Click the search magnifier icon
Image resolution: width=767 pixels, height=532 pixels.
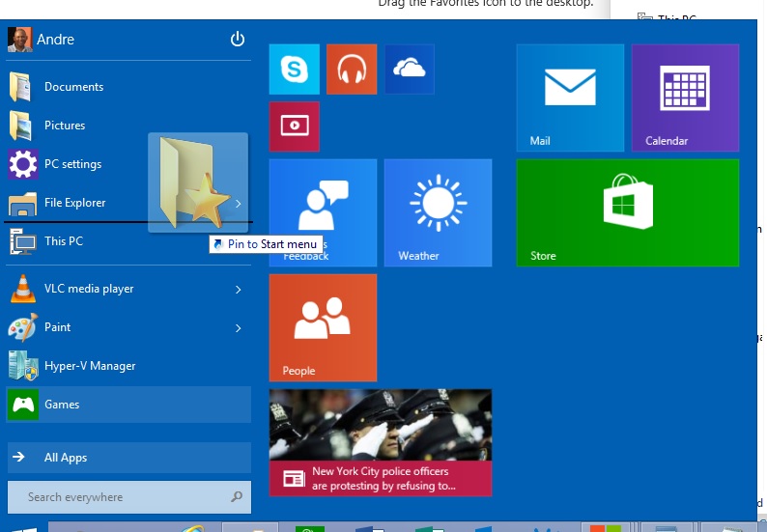[x=237, y=497]
